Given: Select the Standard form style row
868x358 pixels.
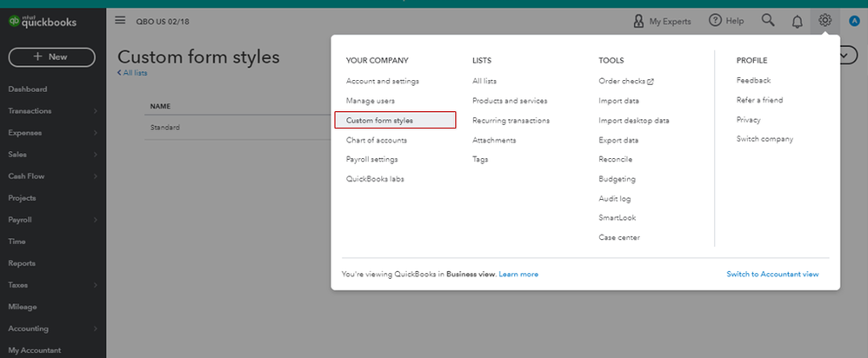Looking at the screenshot, I should (x=238, y=127).
